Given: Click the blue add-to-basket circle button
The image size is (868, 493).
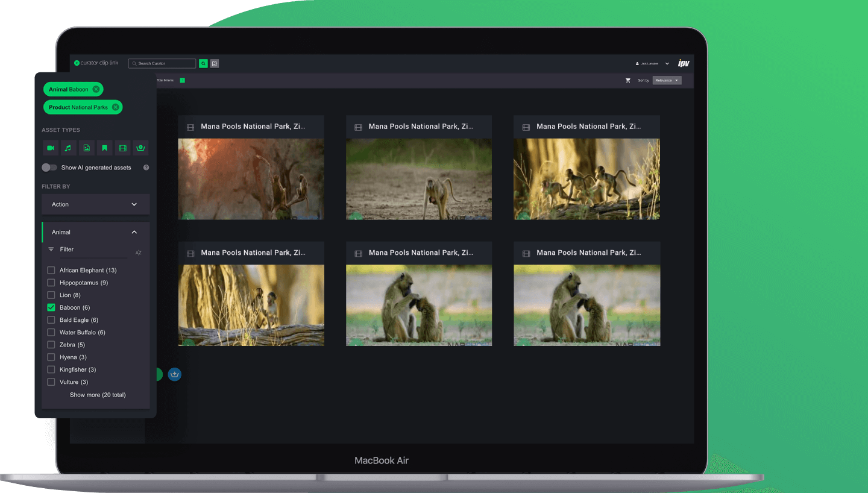Looking at the screenshot, I should (175, 374).
